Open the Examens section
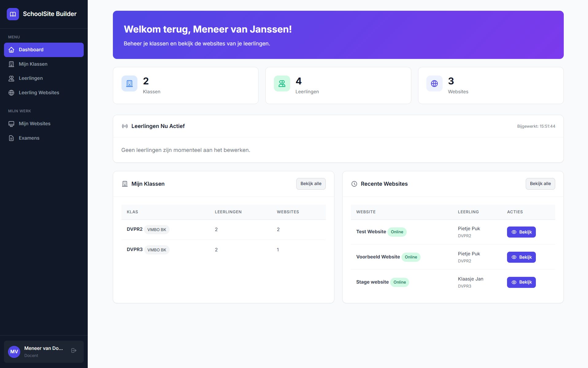The image size is (588, 368). (29, 138)
